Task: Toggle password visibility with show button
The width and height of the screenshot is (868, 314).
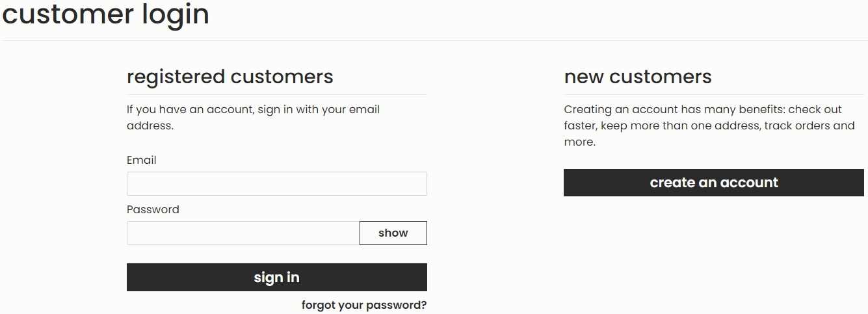Action: pyautogui.click(x=393, y=233)
